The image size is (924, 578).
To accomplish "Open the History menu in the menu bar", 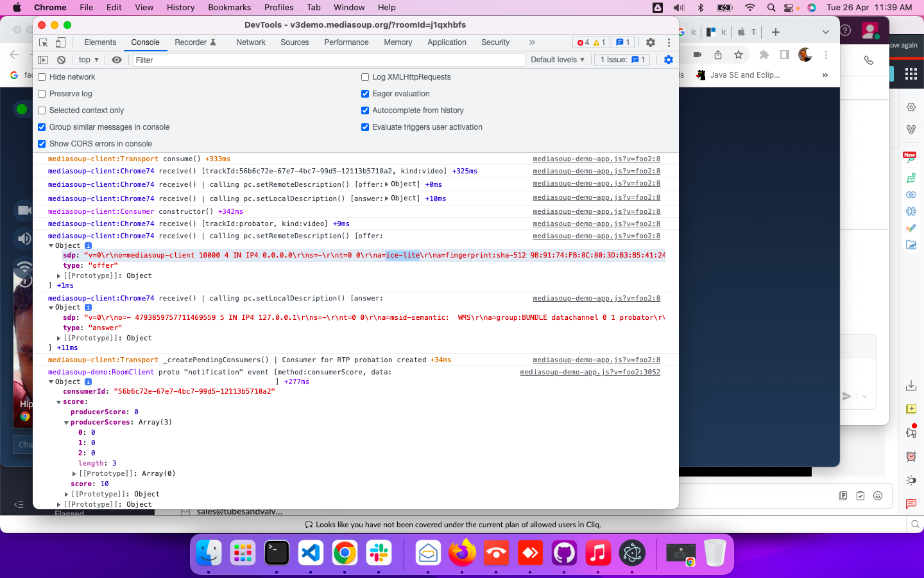I will 180,7.
